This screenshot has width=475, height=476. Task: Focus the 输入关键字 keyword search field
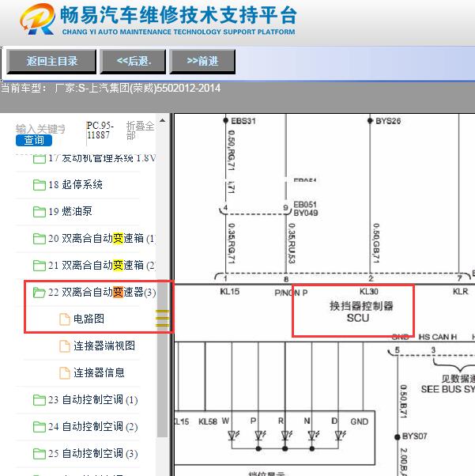click(40, 129)
